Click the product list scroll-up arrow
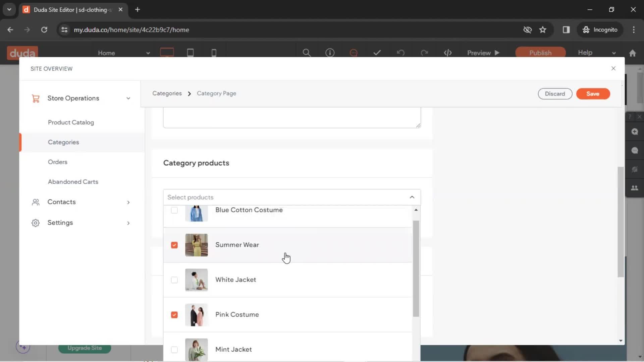The image size is (644, 362). [x=416, y=210]
